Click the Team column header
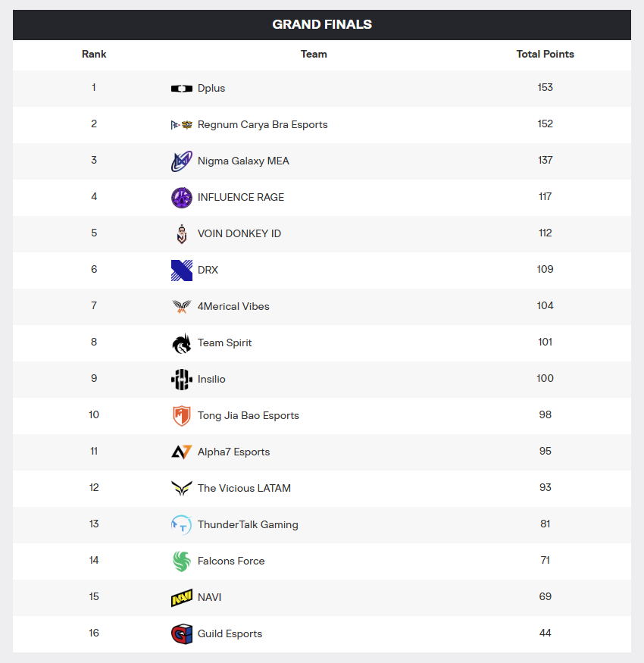 (314, 55)
